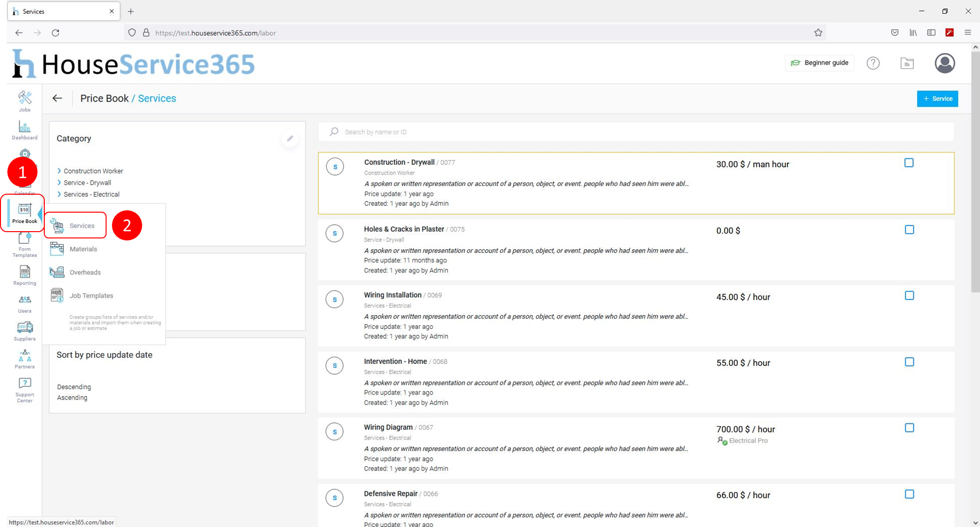The image size is (980, 527).
Task: Select the Wiring Diagram service checkbox
Action: [909, 428]
